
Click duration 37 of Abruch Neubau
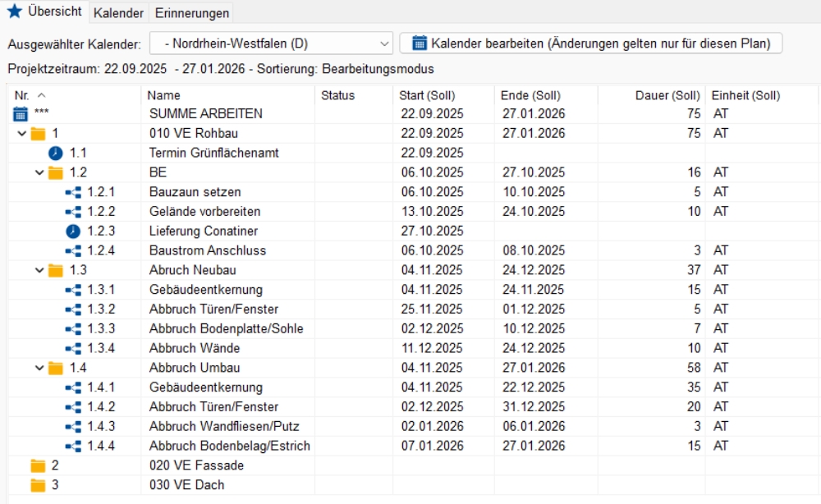point(694,270)
